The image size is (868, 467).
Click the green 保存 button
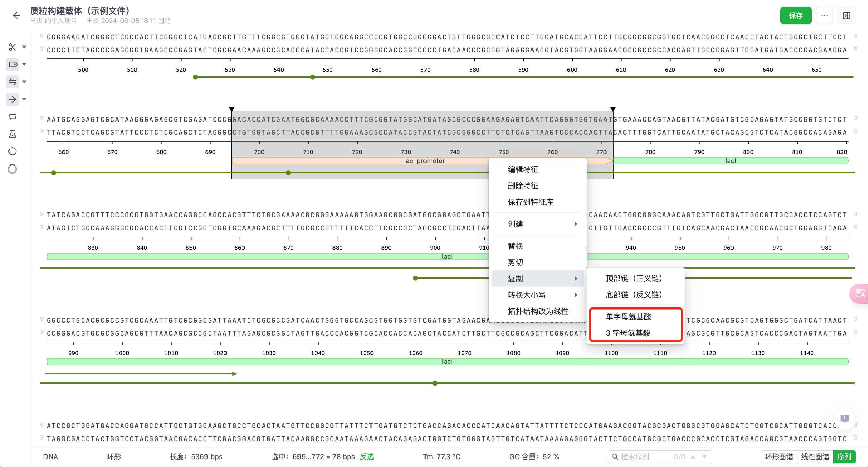[795, 16]
